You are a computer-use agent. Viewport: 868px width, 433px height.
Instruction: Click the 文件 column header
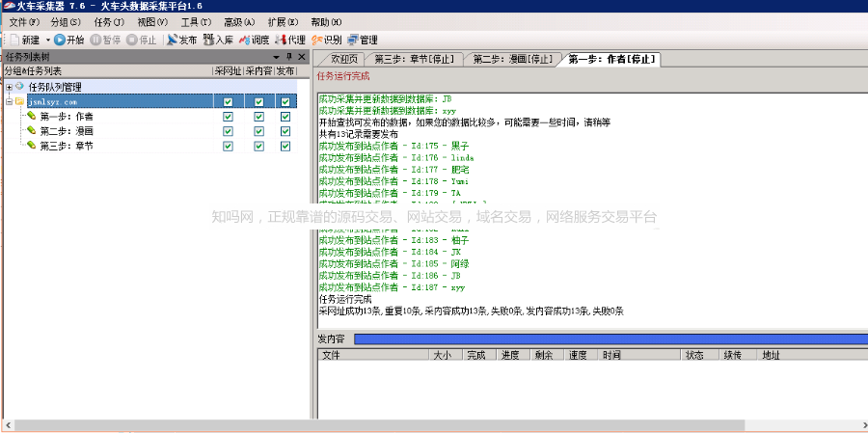(373, 356)
